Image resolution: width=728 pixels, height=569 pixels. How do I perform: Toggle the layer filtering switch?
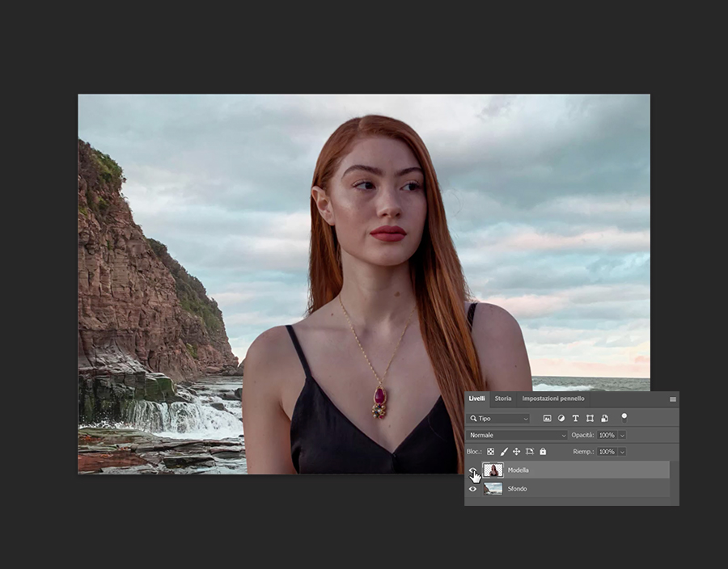624,418
